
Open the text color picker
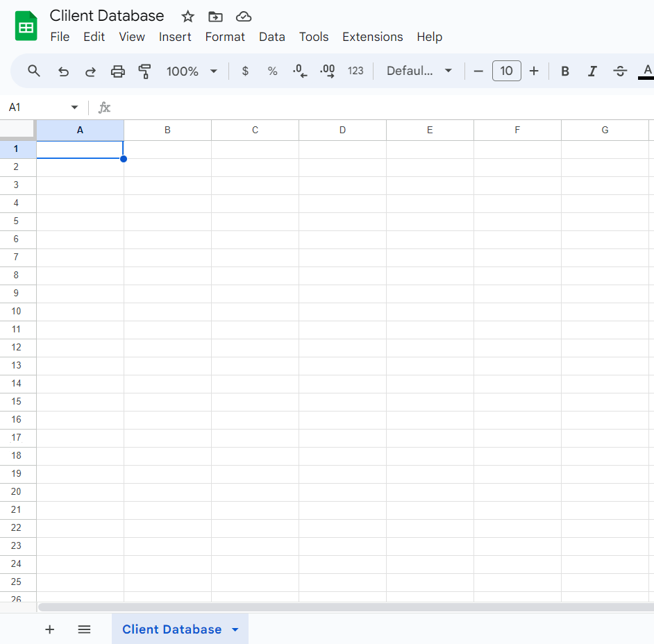[647, 71]
